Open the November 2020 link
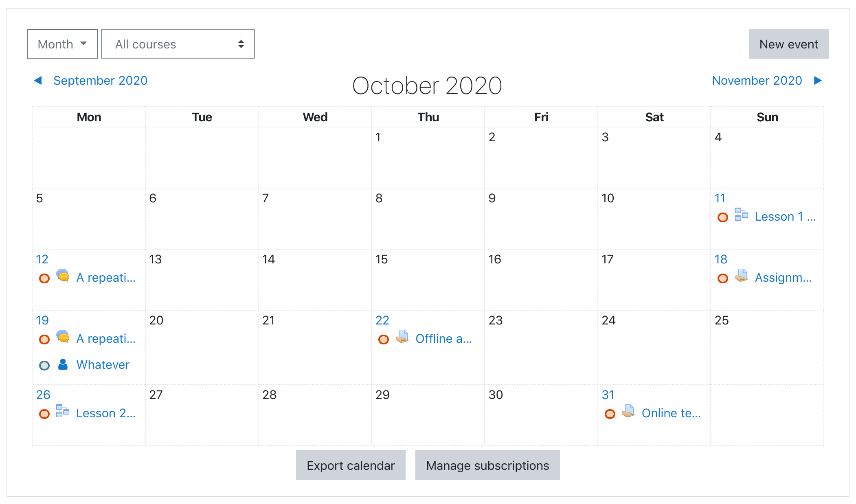Screen dimensions: 856x504 757,81
